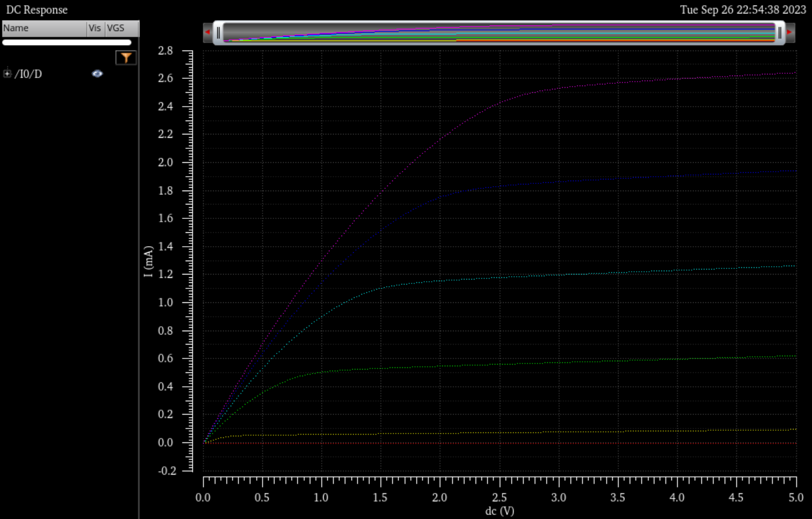Click the Name column header

(44, 28)
